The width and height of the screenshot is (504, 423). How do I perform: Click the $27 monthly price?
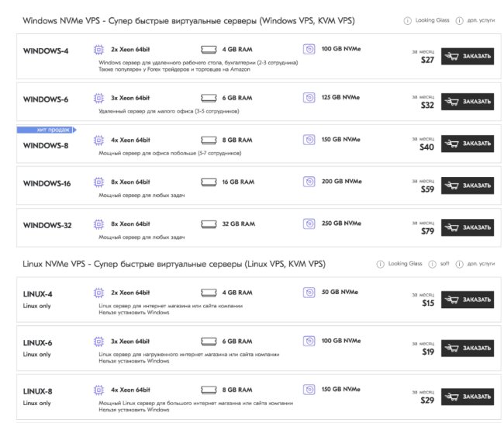427,61
